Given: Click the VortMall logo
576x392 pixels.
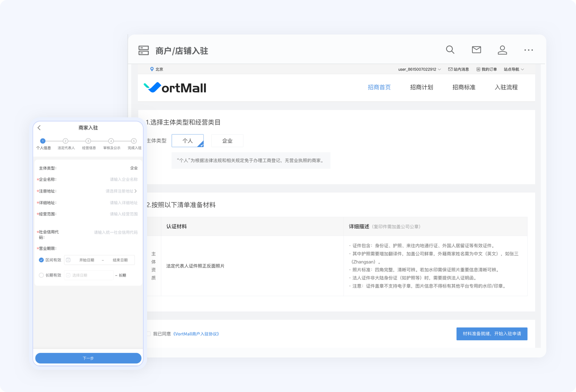Looking at the screenshot, I should [175, 87].
